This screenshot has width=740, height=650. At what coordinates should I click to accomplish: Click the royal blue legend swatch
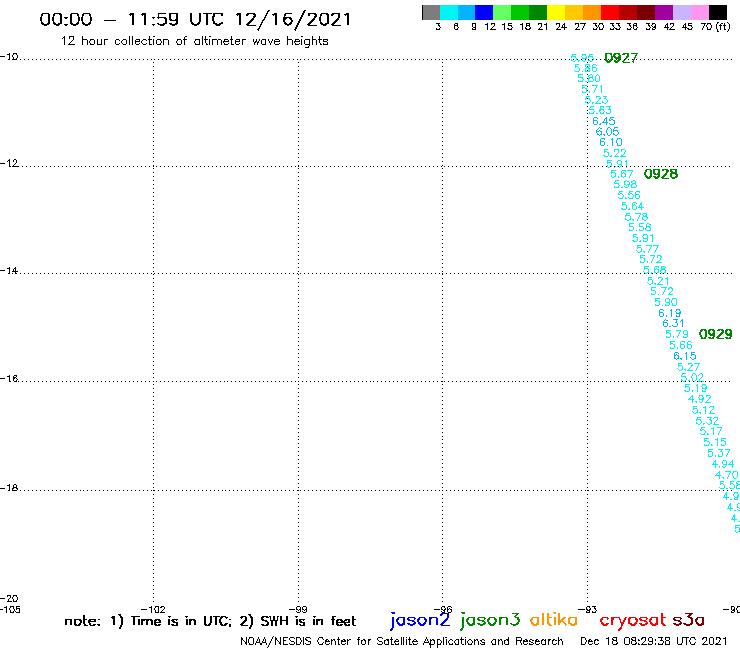click(x=484, y=12)
